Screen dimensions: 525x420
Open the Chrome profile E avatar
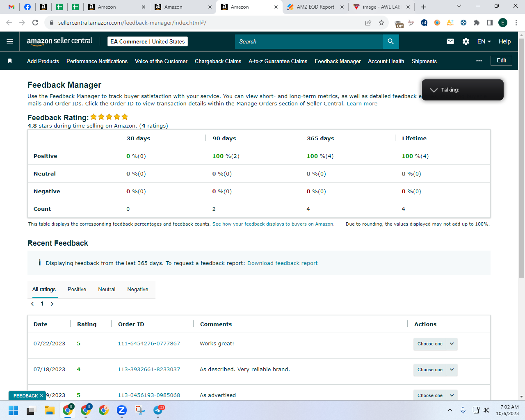pos(503,23)
